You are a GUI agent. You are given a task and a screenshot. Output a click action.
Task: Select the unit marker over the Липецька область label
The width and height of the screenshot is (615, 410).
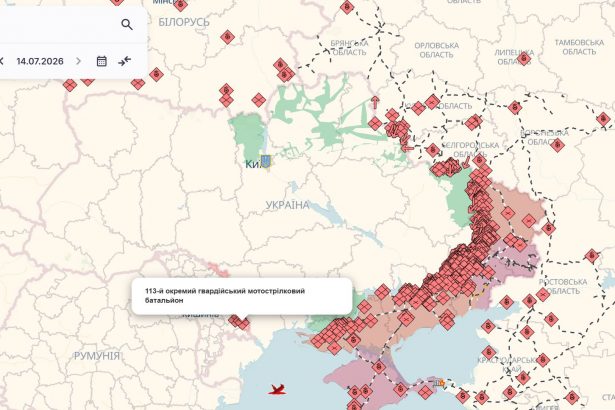[524, 59]
